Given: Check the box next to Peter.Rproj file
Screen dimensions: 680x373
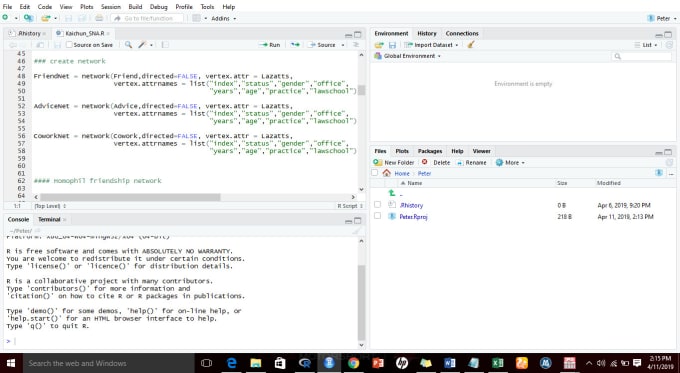Looking at the screenshot, I should coord(377,216).
